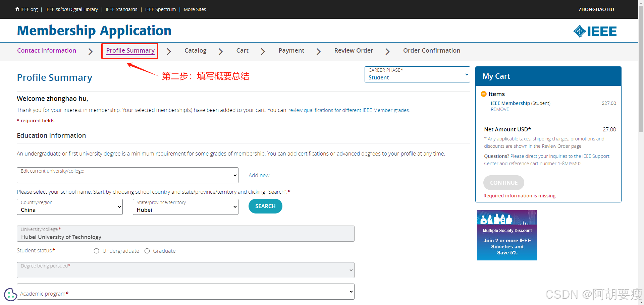Go to the Catalog step

pyautogui.click(x=195, y=50)
